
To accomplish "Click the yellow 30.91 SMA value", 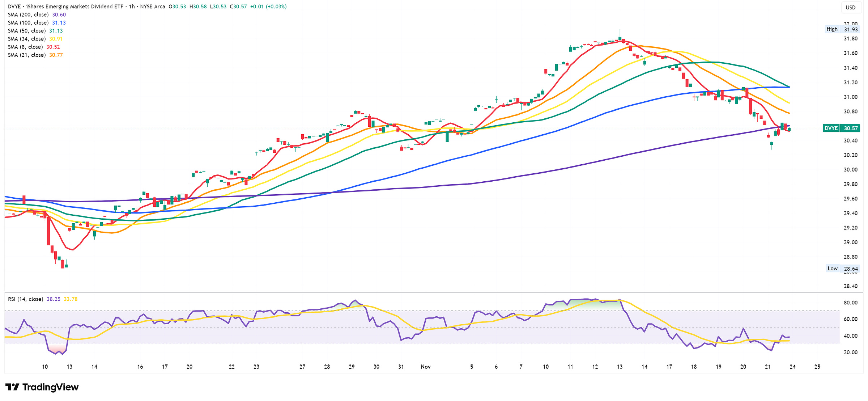I will 56,39.
